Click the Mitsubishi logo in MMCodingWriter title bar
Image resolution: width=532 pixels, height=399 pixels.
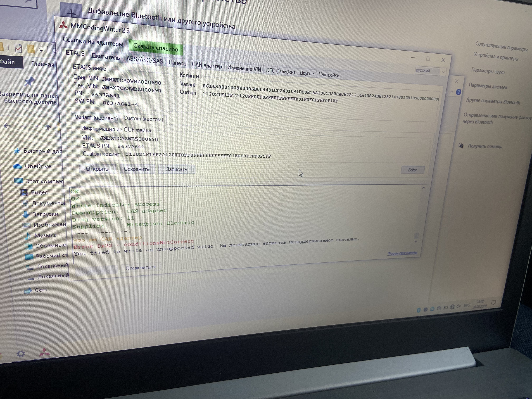(63, 25)
